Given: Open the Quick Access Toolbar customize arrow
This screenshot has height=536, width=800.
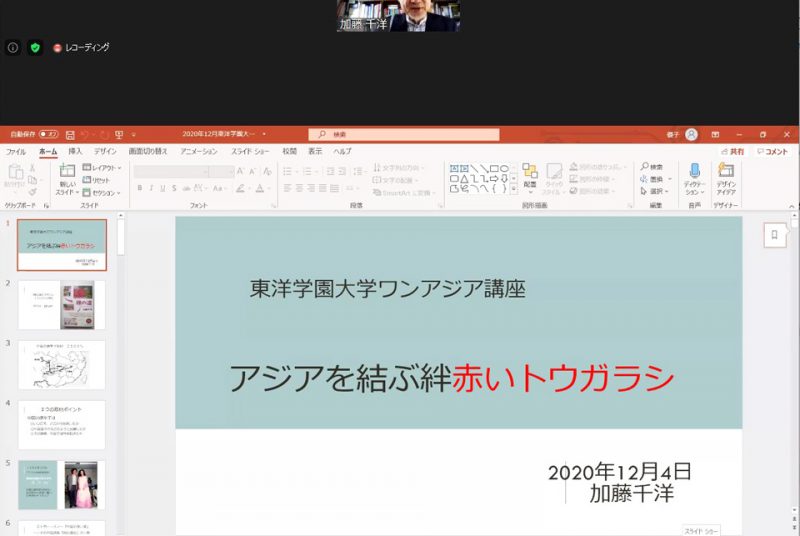Looking at the screenshot, I should point(134,135).
